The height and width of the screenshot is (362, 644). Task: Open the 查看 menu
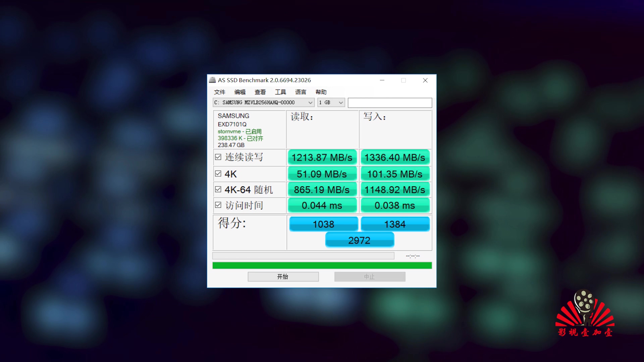pos(260,92)
